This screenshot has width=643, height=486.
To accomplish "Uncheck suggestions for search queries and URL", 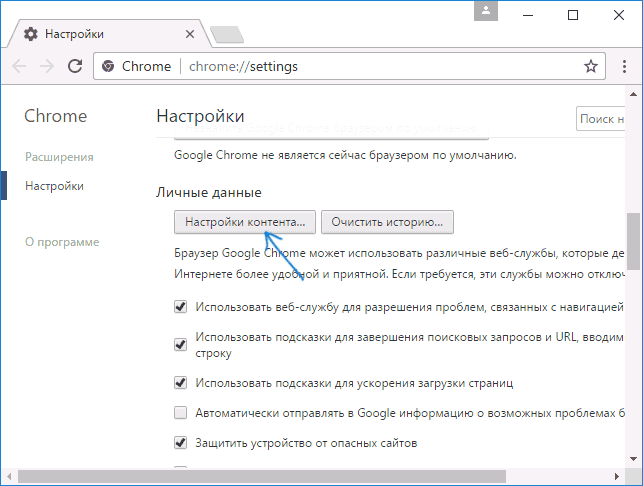I will [180, 344].
